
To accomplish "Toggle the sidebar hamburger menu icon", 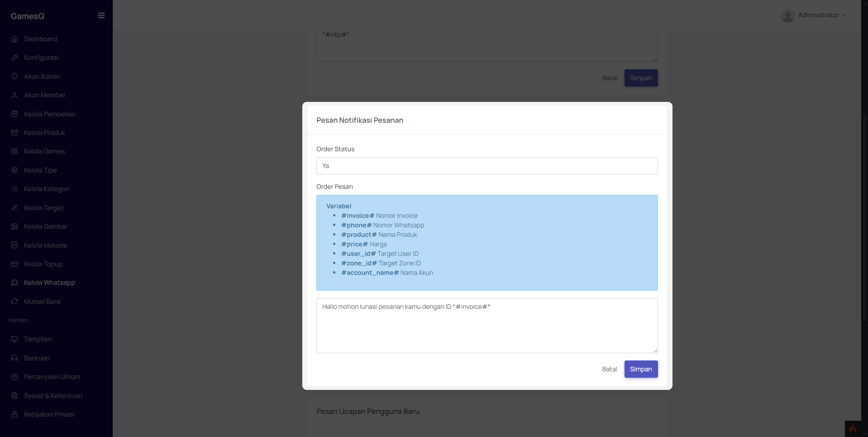I will [101, 15].
